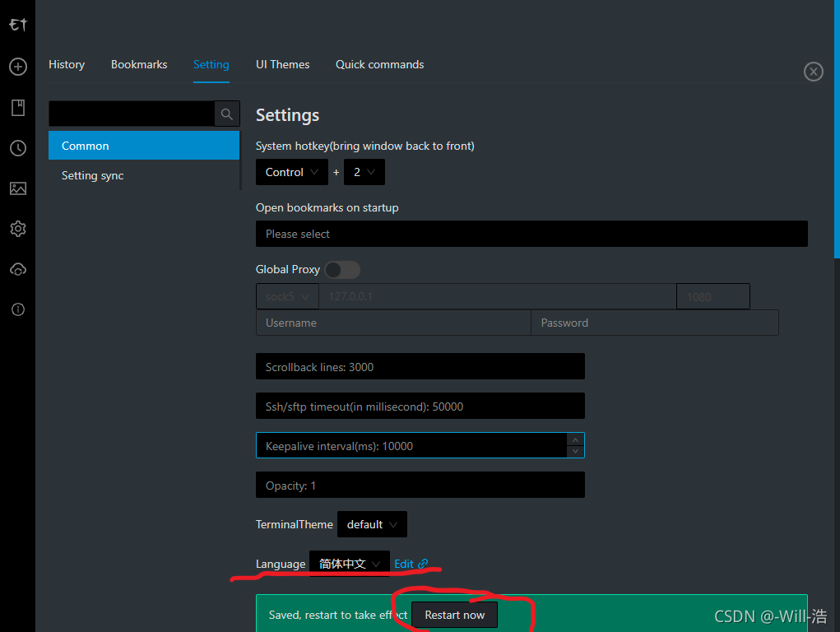840x632 pixels.
Task: Click the proxy Username field
Action: 393,323
